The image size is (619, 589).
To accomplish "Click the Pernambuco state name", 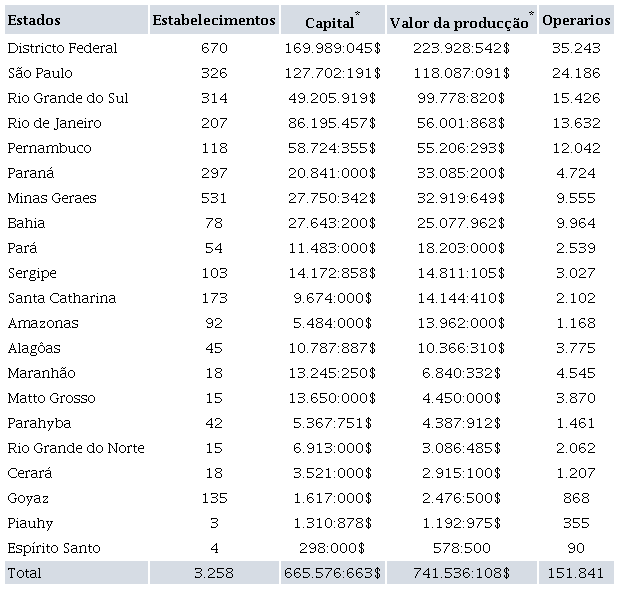I will click(x=49, y=148).
